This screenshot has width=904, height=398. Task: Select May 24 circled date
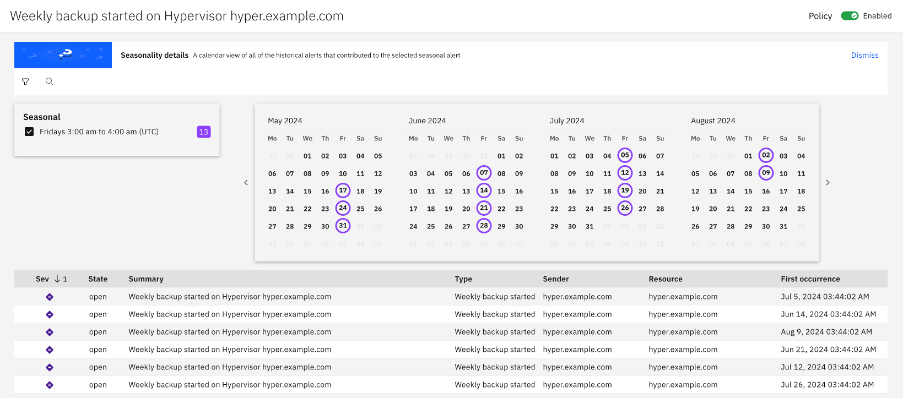(343, 209)
